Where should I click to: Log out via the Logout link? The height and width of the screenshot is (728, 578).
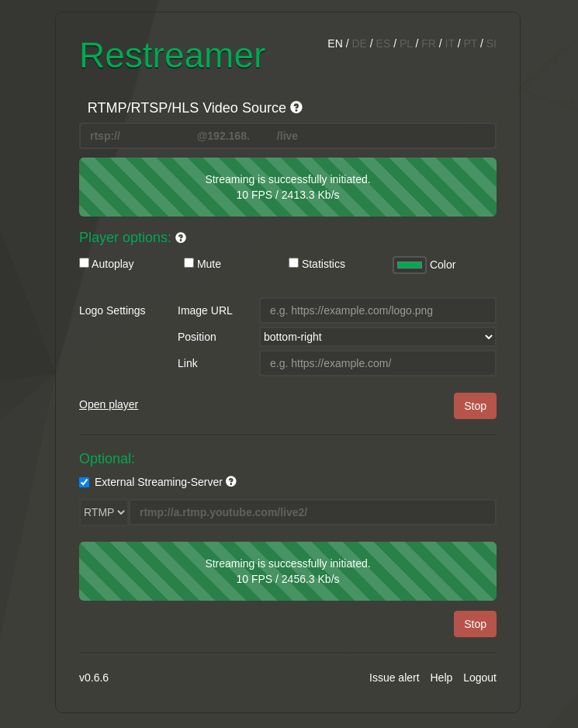(479, 678)
